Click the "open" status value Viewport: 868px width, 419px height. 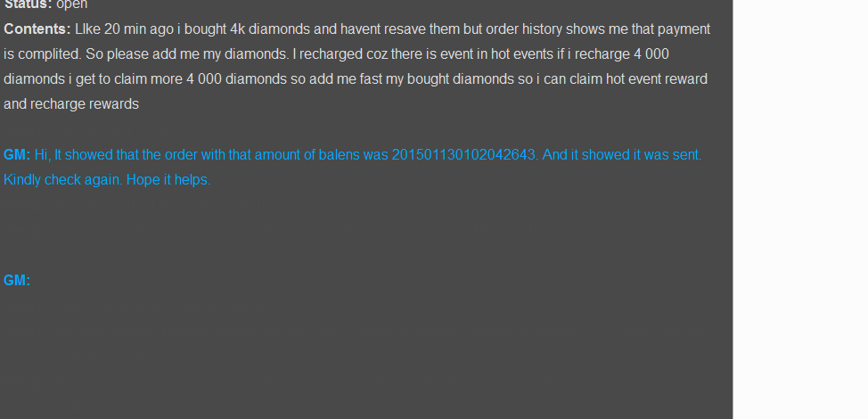(72, 4)
